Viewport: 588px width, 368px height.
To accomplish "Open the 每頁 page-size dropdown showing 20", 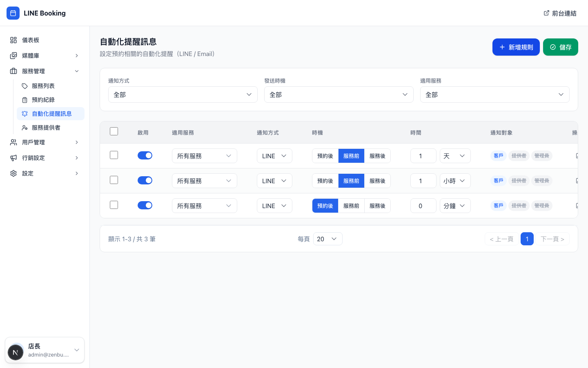I will [327, 239].
